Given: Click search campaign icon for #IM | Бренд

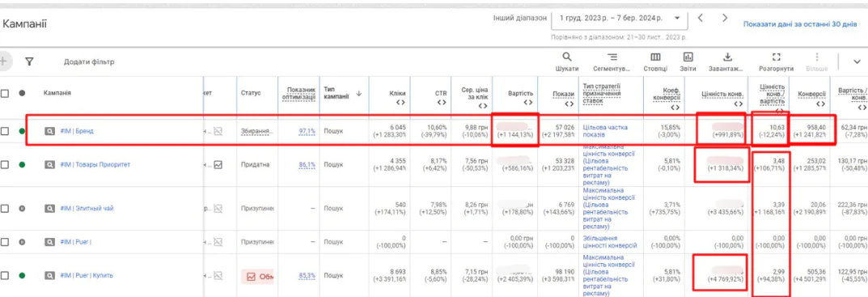Looking at the screenshot, I should 50,131.
